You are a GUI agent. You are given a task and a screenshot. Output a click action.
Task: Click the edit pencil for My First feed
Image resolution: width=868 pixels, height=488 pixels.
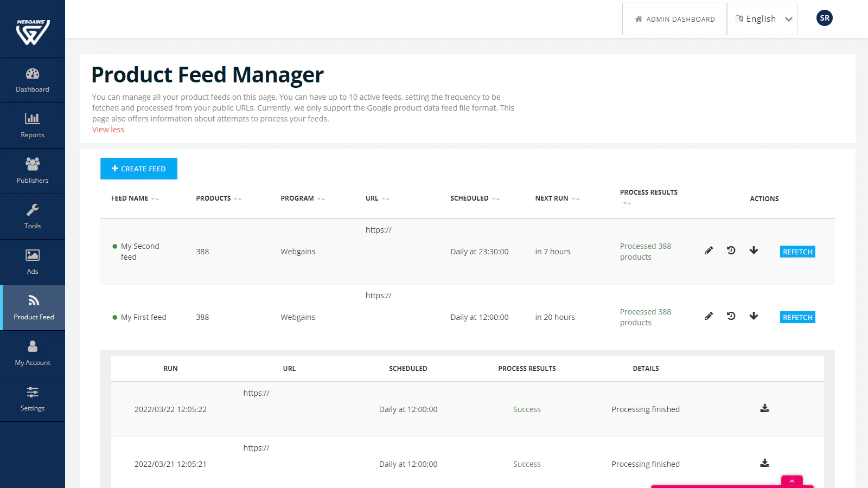(709, 316)
